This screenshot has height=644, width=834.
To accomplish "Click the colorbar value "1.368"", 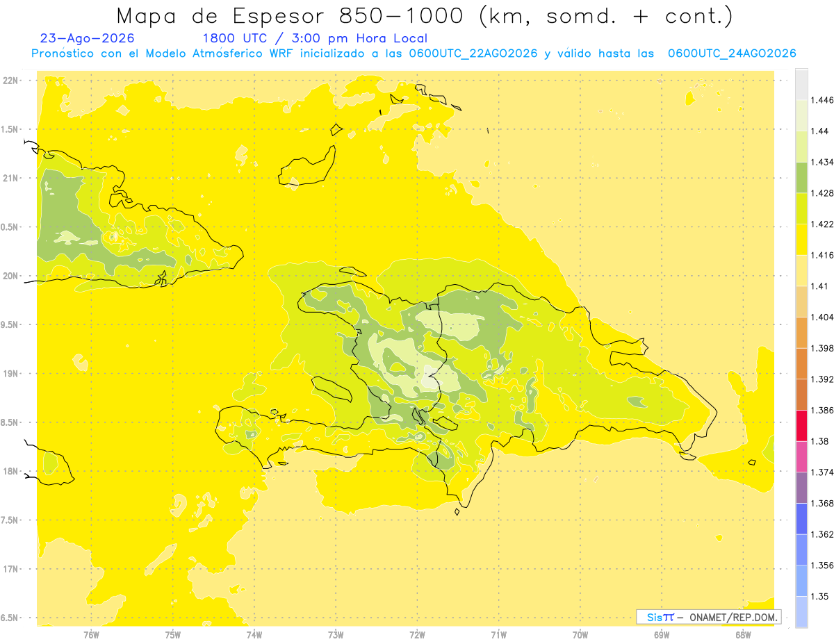I will tap(824, 503).
